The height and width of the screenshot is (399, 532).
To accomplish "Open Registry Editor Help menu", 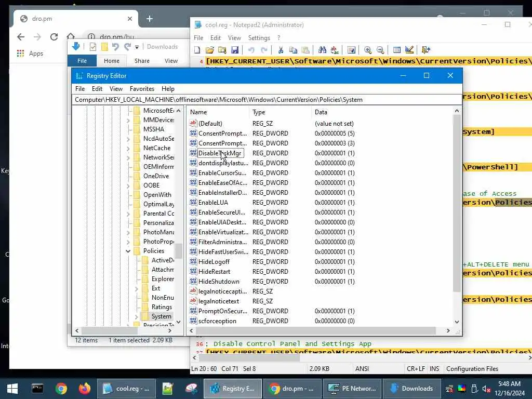I will [168, 88].
